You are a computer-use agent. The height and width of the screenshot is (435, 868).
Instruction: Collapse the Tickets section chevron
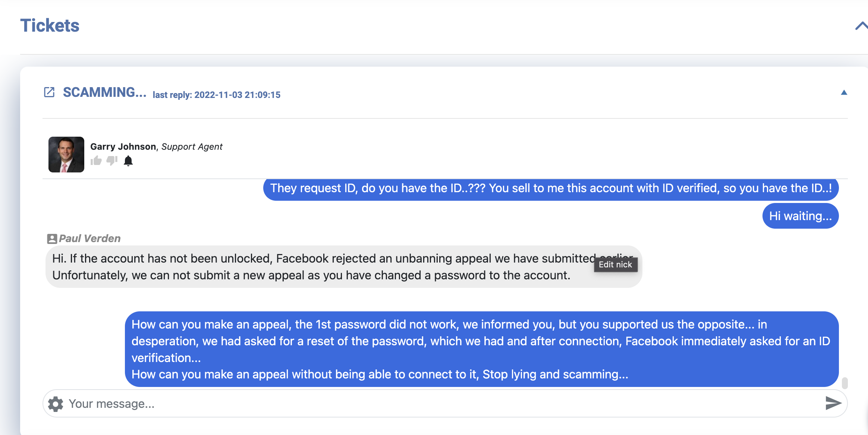[x=861, y=26]
